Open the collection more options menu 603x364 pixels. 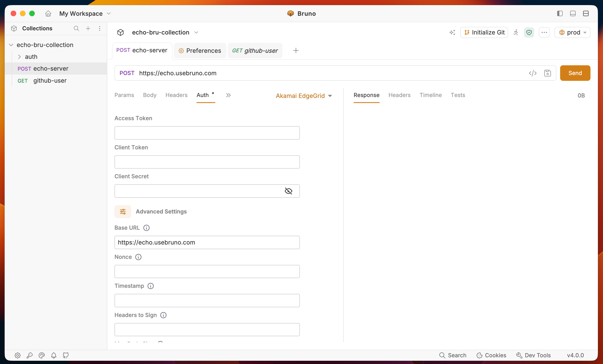[x=544, y=32]
